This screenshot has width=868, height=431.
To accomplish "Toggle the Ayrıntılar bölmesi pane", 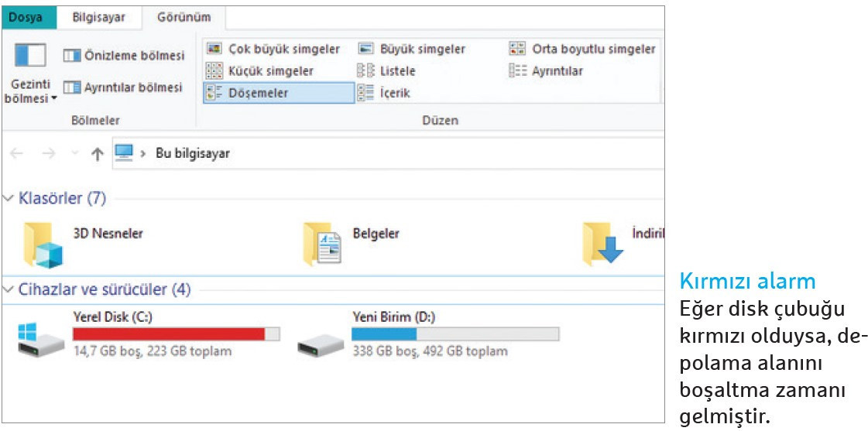I will coord(122,87).
